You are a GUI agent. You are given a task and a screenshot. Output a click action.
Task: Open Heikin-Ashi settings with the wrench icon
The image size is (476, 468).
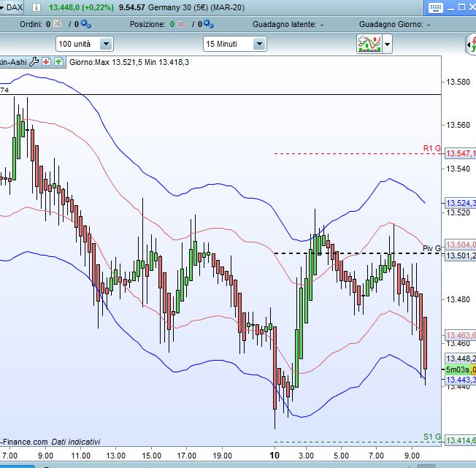[x=34, y=62]
